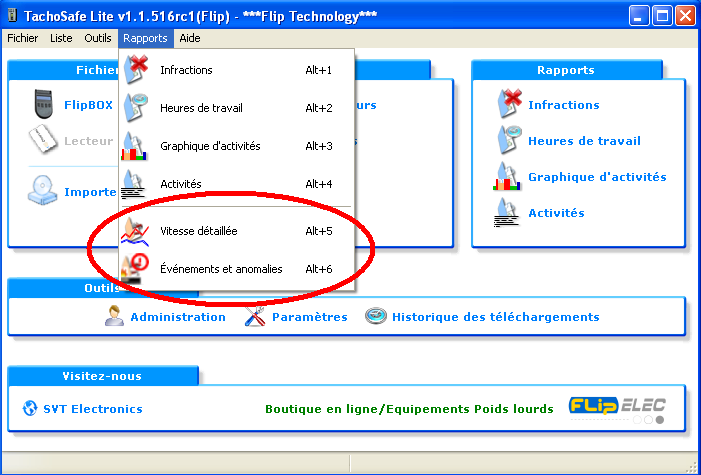Open the Liste menu

pos(61,38)
